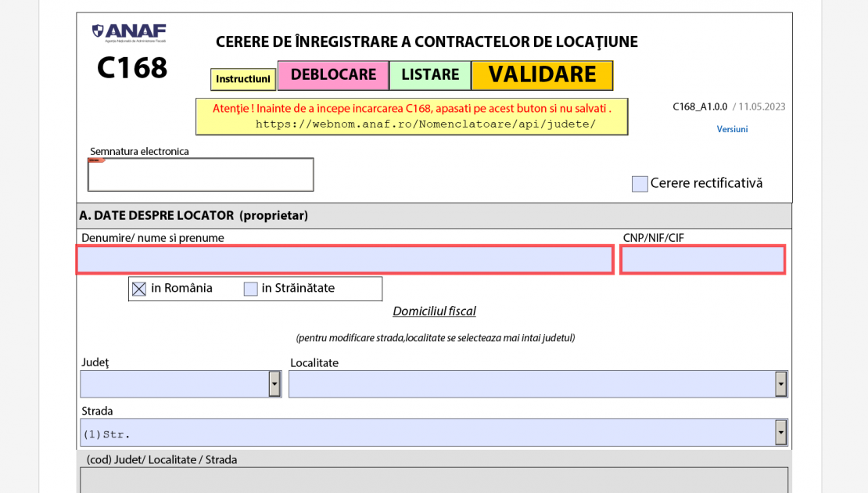Open the Județ dropdown arrow
This screenshot has width=868, height=493.
point(274,384)
